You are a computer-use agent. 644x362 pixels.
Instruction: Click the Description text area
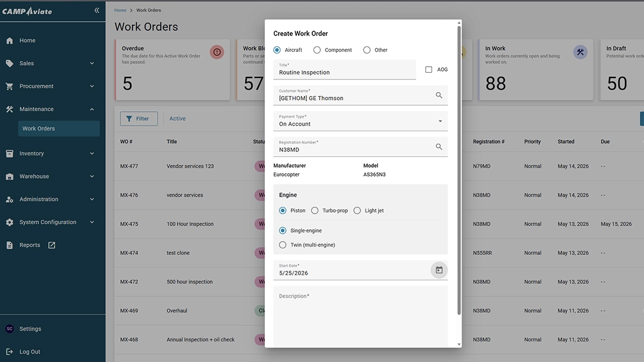361,316
